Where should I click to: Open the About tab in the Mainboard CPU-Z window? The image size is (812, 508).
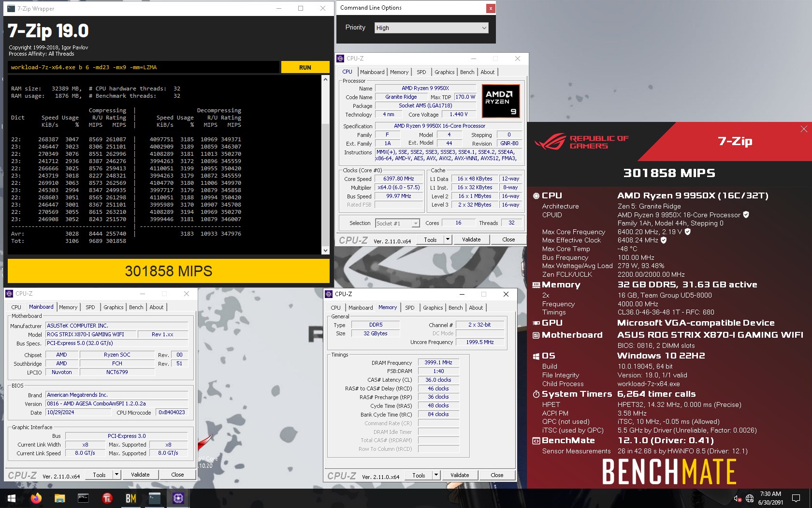156,307
